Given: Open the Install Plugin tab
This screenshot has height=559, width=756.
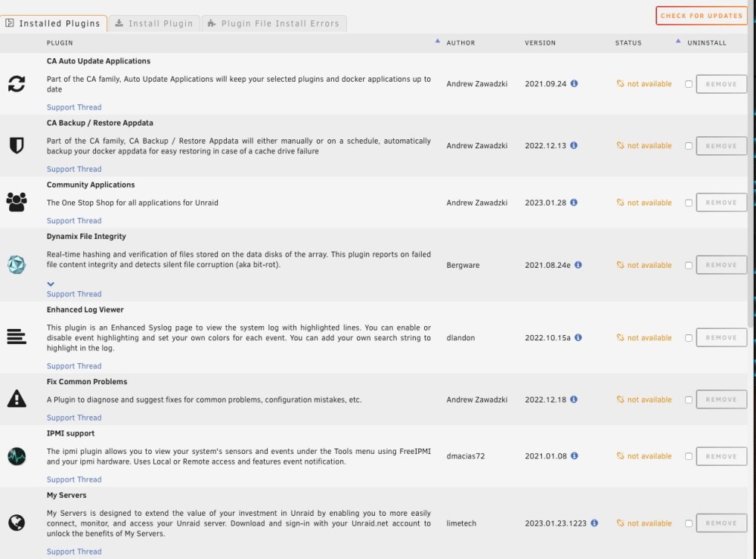Looking at the screenshot, I should coord(154,23).
